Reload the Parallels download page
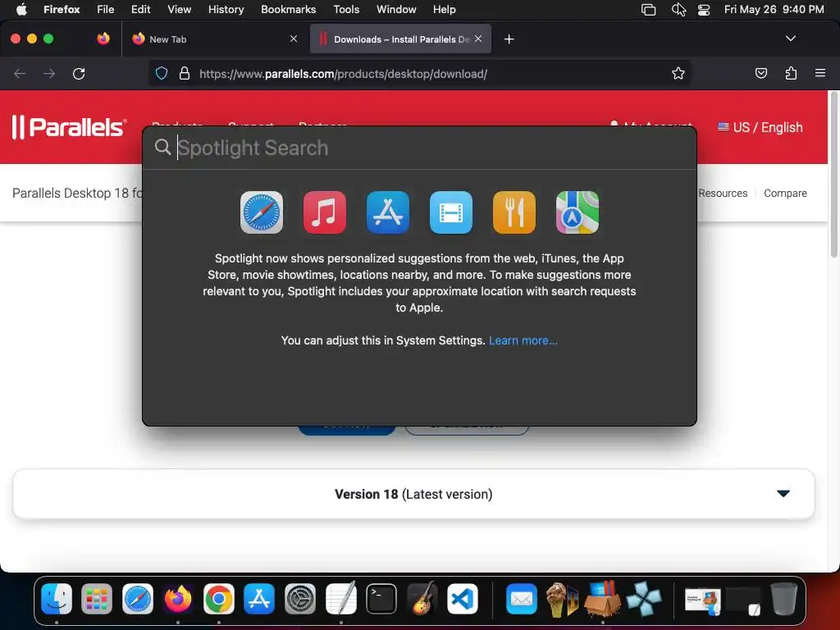This screenshot has height=630, width=840. [79, 73]
